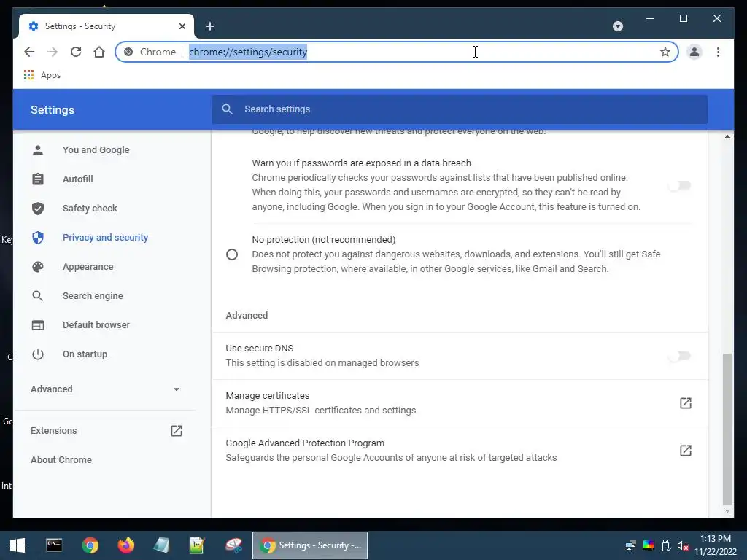The height and width of the screenshot is (560, 747).
Task: Open the taskbar clock showing 1:13 PM
Action: [x=715, y=545]
